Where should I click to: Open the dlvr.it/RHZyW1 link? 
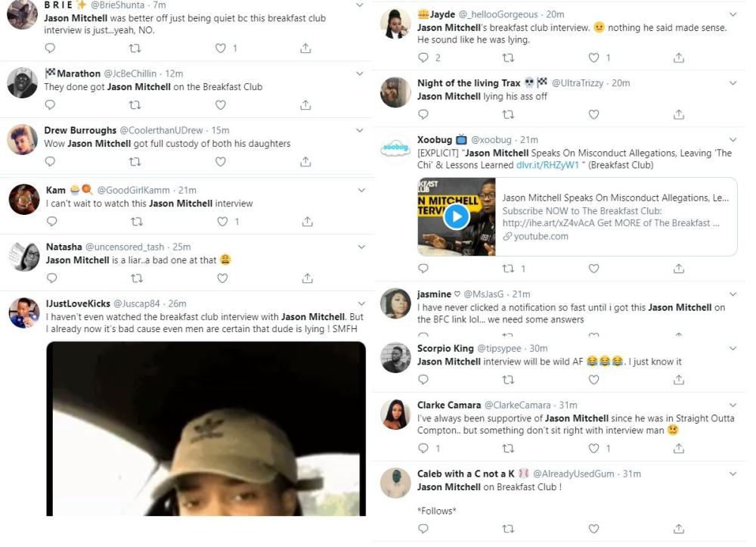tap(541, 164)
